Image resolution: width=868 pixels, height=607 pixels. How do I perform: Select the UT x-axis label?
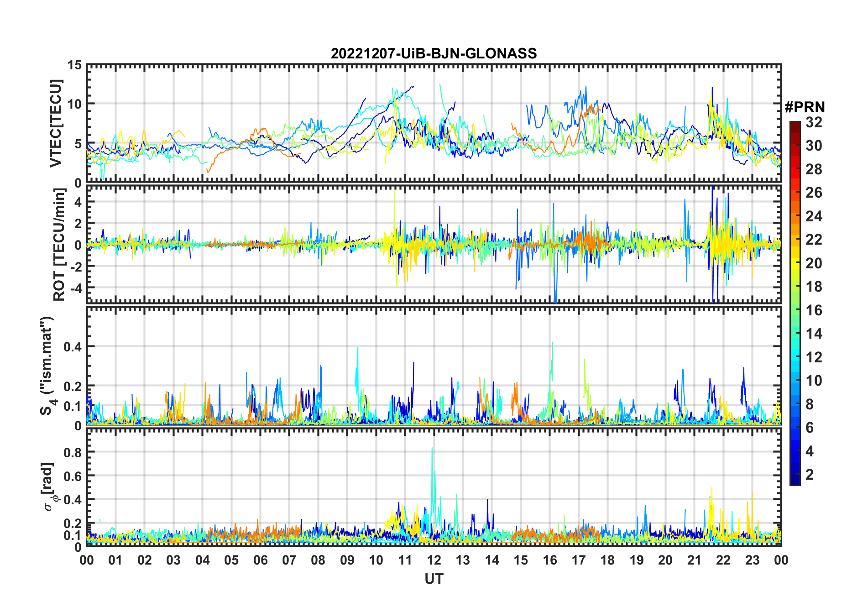point(434,579)
